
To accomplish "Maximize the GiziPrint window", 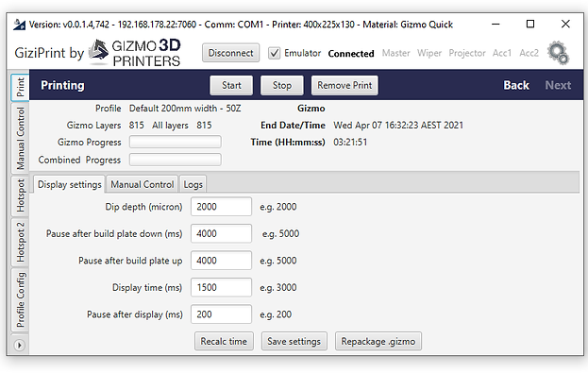I will coord(530,25).
